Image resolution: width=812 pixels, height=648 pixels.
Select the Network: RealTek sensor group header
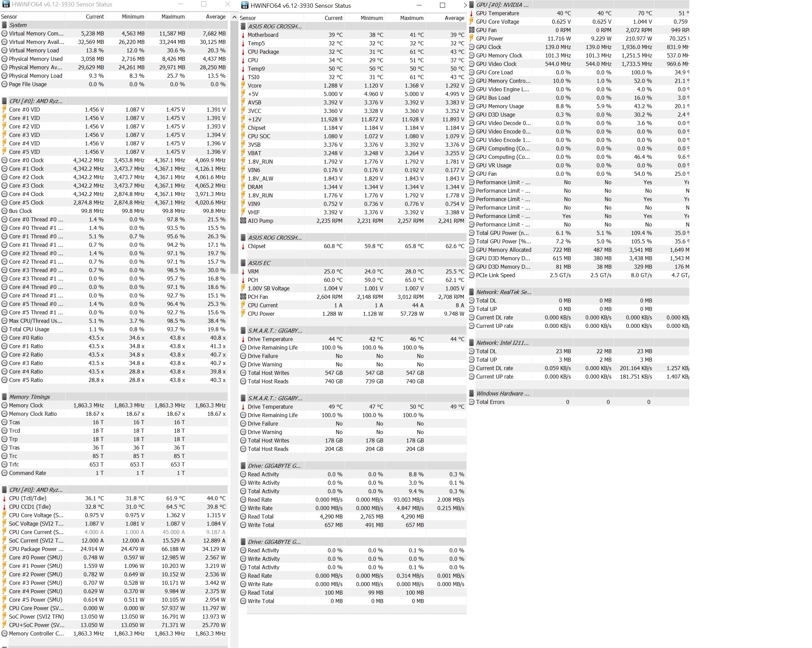[504, 292]
